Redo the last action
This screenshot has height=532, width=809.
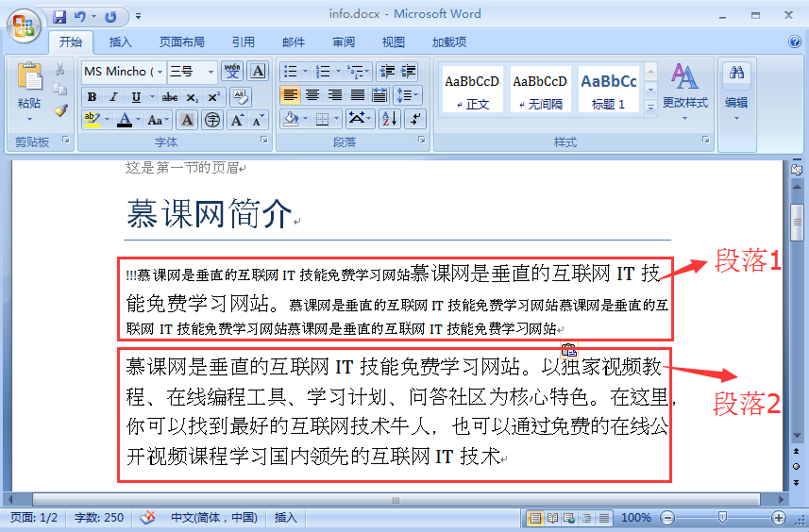point(110,17)
